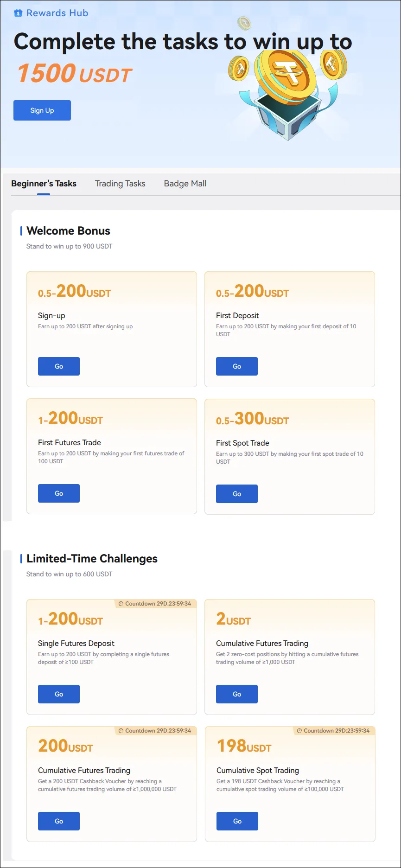Click the clock icon on 200 USDT futures countdown
401x868 pixels.
(x=121, y=731)
